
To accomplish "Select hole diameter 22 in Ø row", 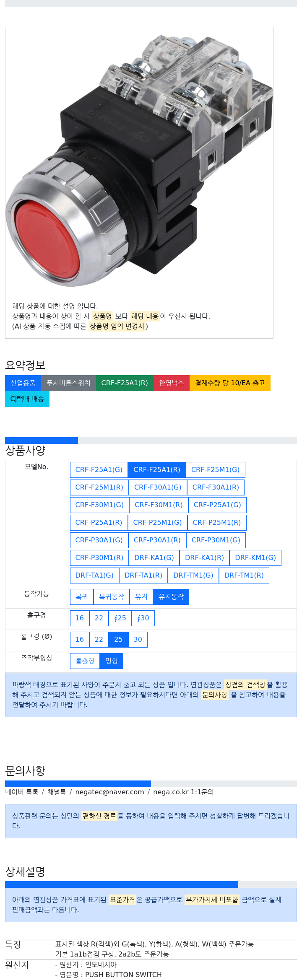I will click(99, 640).
